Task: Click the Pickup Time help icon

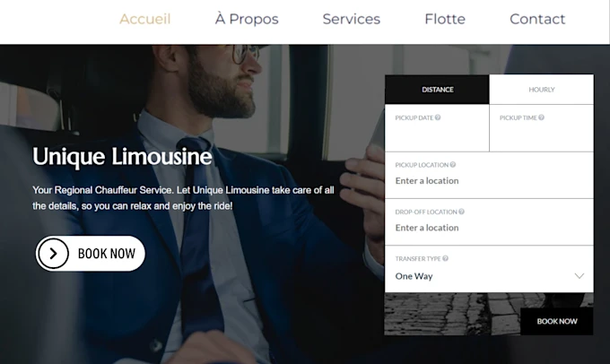Action: coord(541,117)
